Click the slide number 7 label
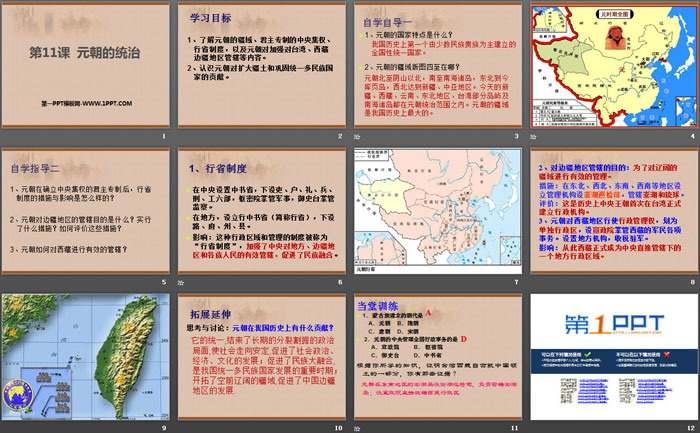This screenshot has width=700, height=433. (x=516, y=282)
